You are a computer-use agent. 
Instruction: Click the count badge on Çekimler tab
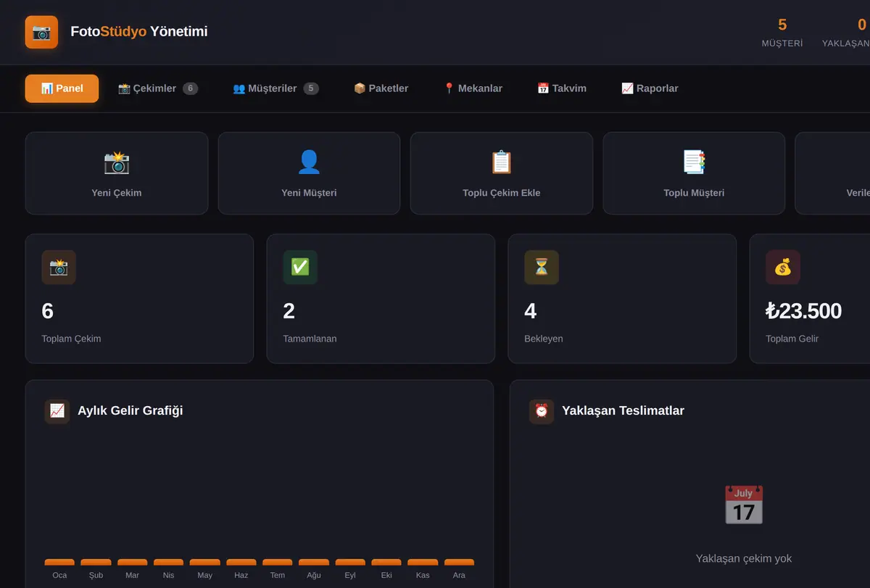(x=191, y=88)
